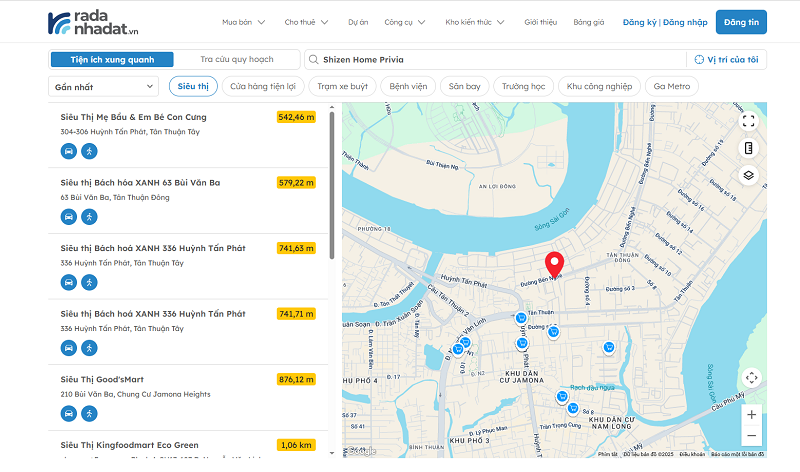Zoom out on the map
800x472 pixels.
(x=752, y=436)
